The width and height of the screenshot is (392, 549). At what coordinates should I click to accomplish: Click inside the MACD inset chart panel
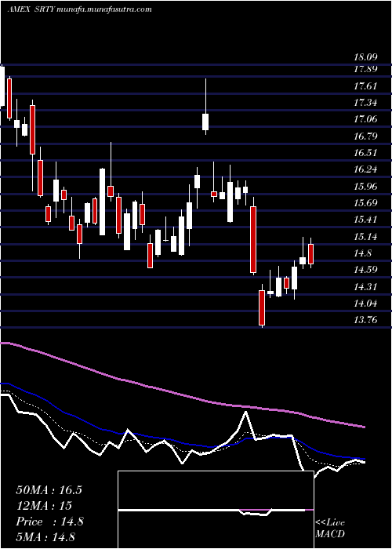point(216,510)
